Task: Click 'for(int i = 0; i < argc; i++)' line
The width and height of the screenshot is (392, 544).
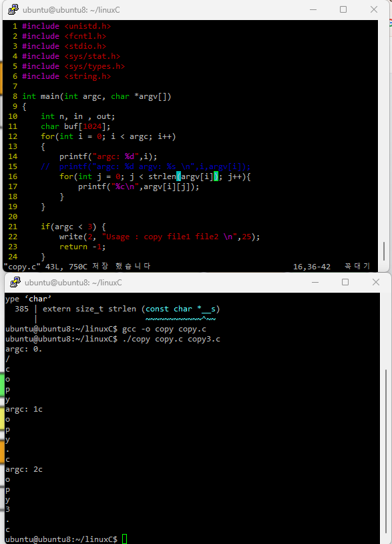Action: pyautogui.click(x=108, y=137)
